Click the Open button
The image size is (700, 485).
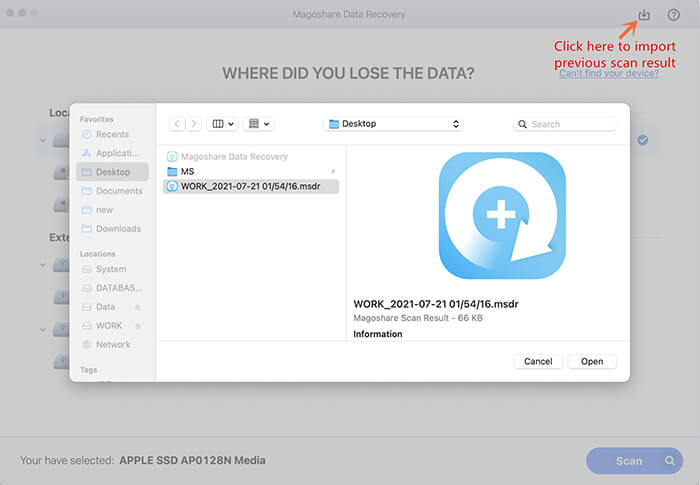coord(592,361)
